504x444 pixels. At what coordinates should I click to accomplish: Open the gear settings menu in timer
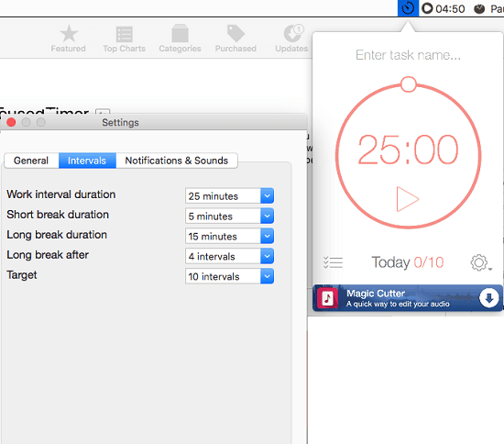480,263
